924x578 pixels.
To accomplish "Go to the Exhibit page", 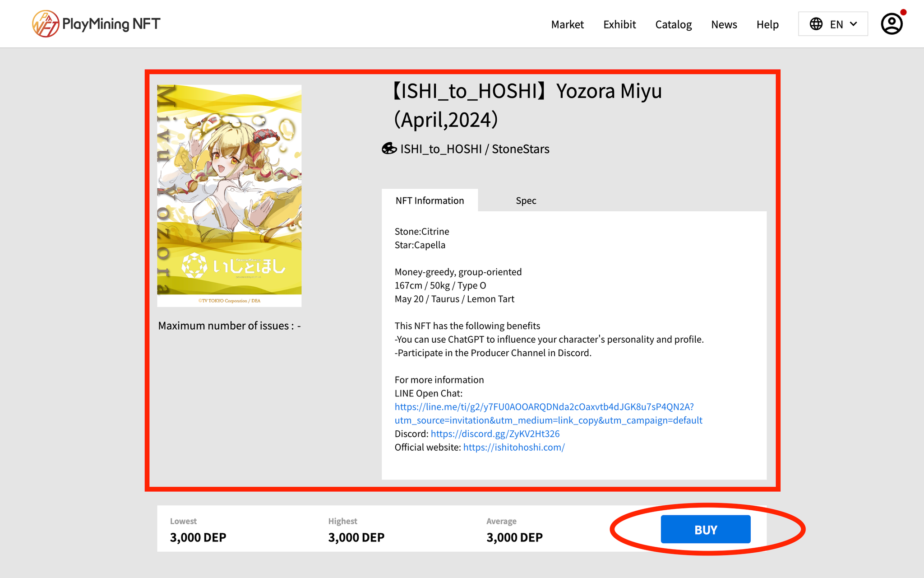I will 619,24.
